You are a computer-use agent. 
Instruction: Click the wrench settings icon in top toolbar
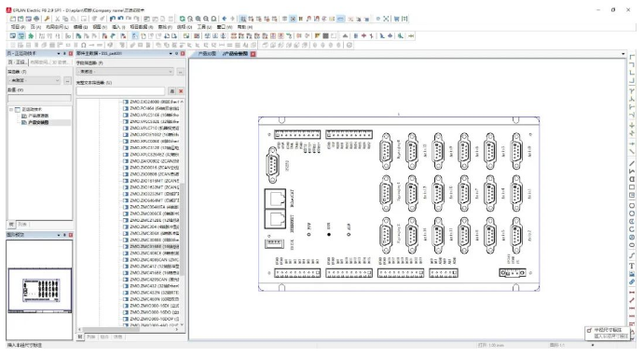click(x=47, y=19)
